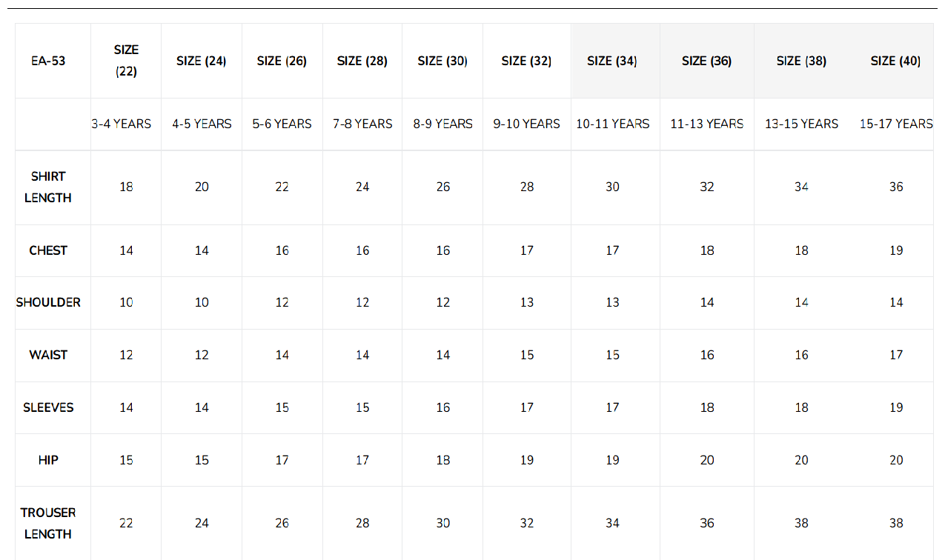Viewport: 945px width, 560px height.
Task: Select the 7-8 YEARS age cell
Action: point(362,124)
